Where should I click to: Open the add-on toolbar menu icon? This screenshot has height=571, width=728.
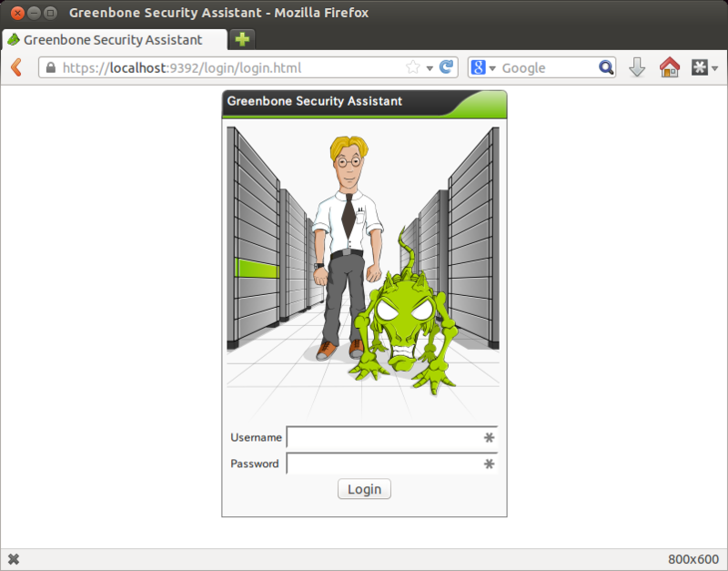(x=704, y=67)
